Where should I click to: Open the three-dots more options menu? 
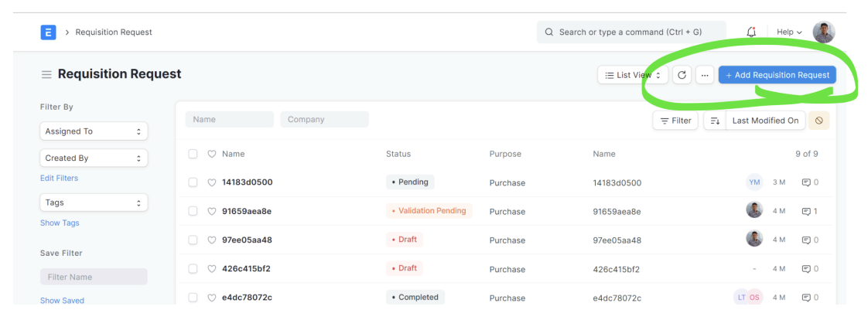click(704, 75)
